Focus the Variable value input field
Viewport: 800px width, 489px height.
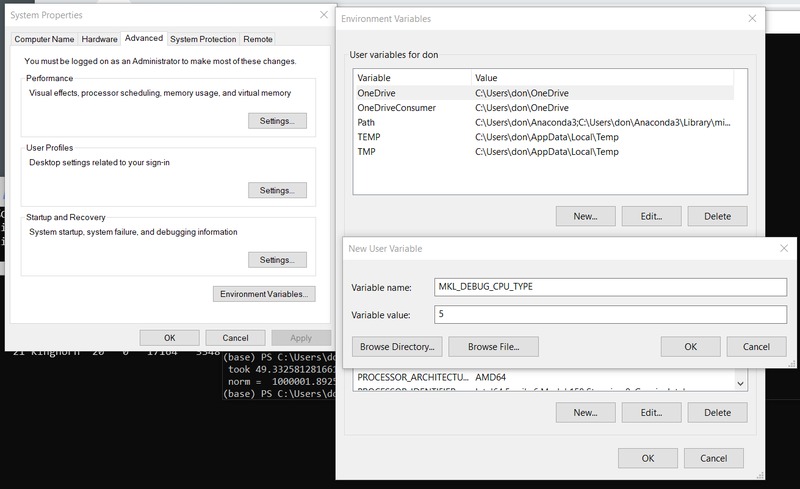coord(610,315)
